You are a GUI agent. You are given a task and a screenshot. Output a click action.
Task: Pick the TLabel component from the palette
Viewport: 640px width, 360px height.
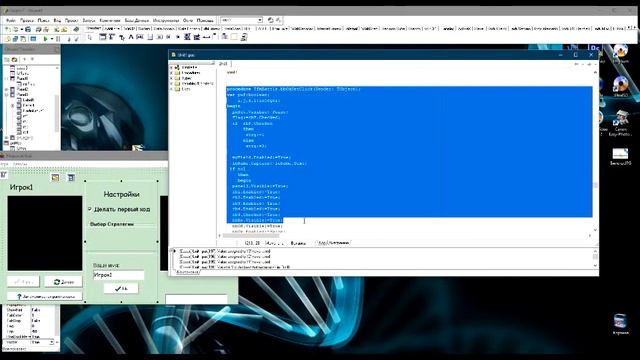pos(131,38)
